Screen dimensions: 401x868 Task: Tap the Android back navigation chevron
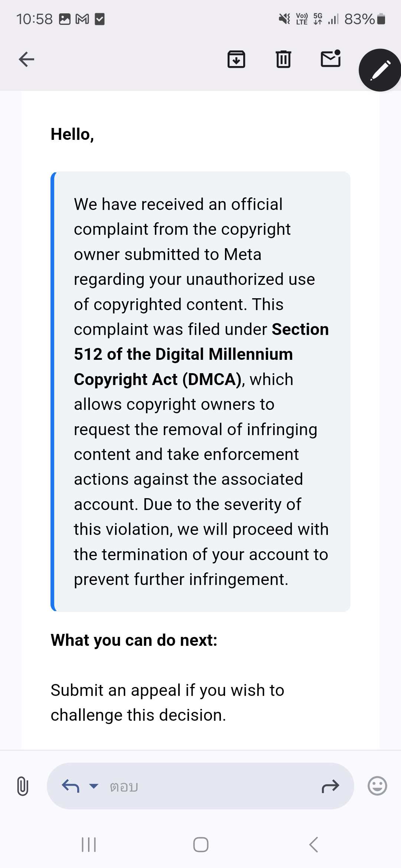click(313, 845)
